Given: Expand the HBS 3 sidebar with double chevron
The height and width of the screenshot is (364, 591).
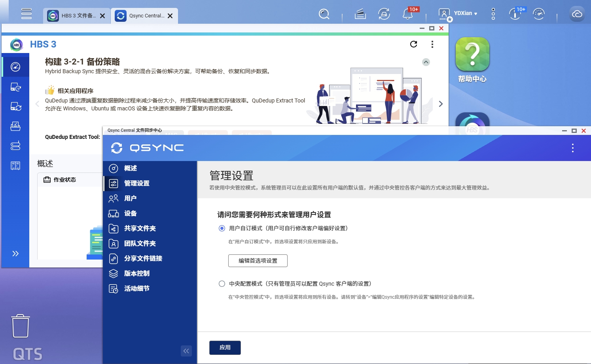Looking at the screenshot, I should pos(15,254).
